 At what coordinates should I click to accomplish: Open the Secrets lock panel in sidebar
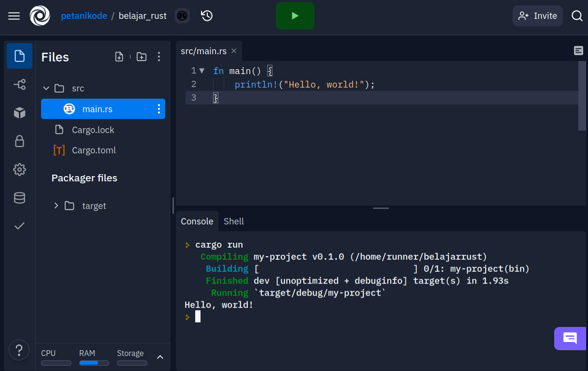pyautogui.click(x=19, y=141)
